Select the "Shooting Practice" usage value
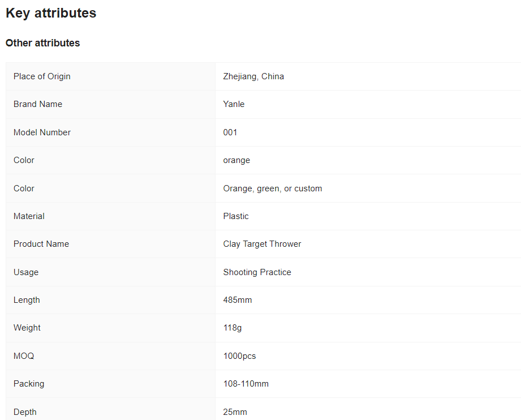Screen dimensions: 521x420 257,272
